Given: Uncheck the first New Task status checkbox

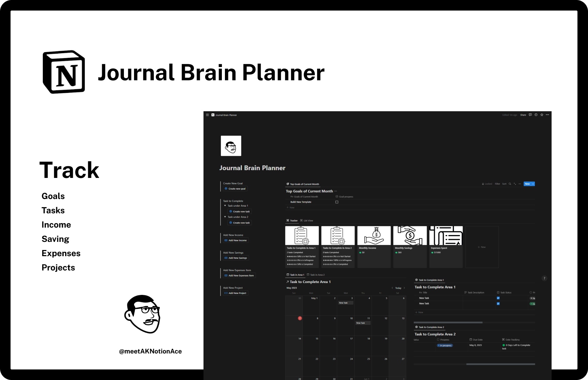Looking at the screenshot, I should [x=498, y=298].
